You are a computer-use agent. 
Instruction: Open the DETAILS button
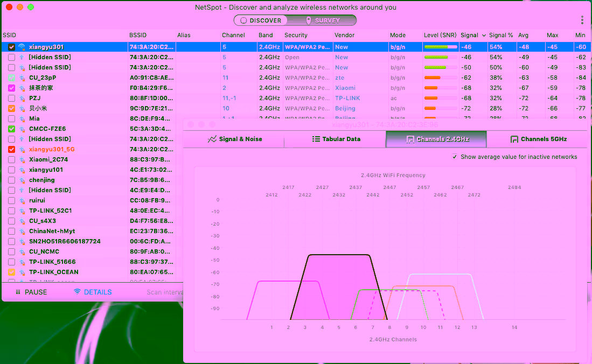pyautogui.click(x=93, y=292)
